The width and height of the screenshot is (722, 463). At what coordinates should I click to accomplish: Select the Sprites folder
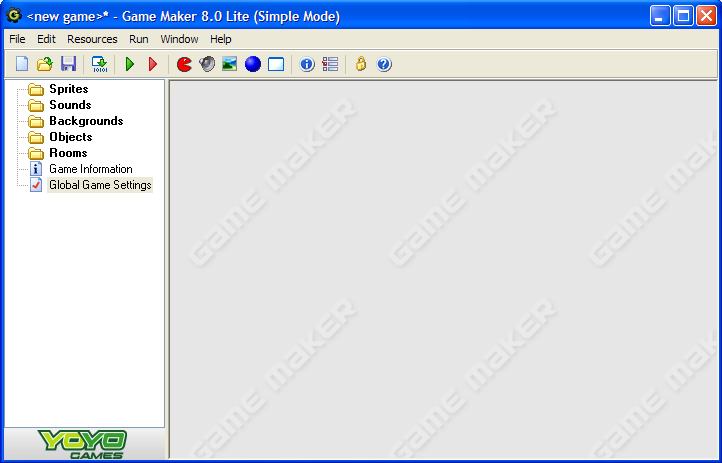pyautogui.click(x=69, y=89)
